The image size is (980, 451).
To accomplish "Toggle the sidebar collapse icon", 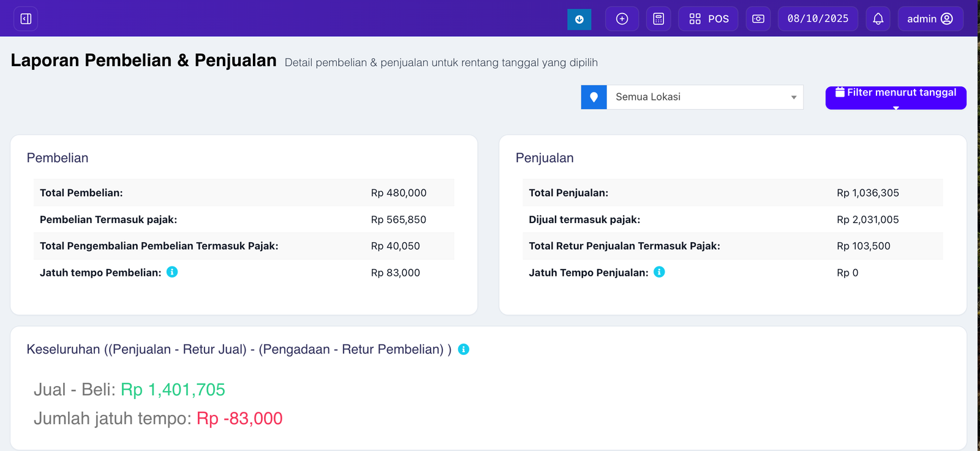I will tap(26, 19).
